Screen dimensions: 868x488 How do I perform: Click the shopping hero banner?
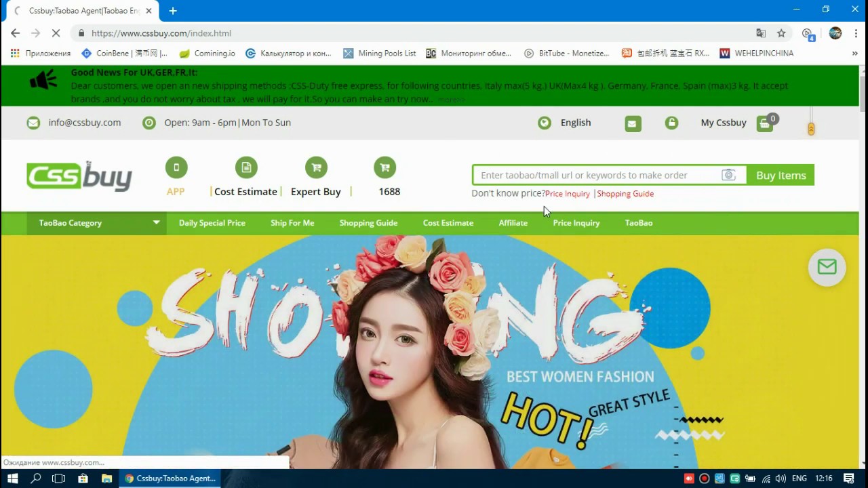[x=430, y=352]
